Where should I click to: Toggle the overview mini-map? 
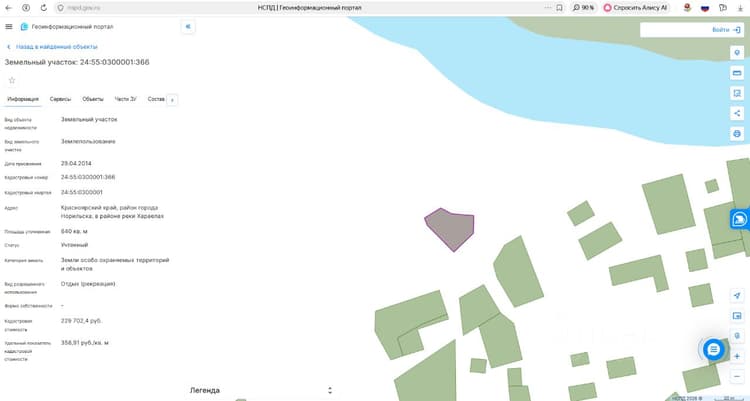pyautogui.click(x=737, y=316)
